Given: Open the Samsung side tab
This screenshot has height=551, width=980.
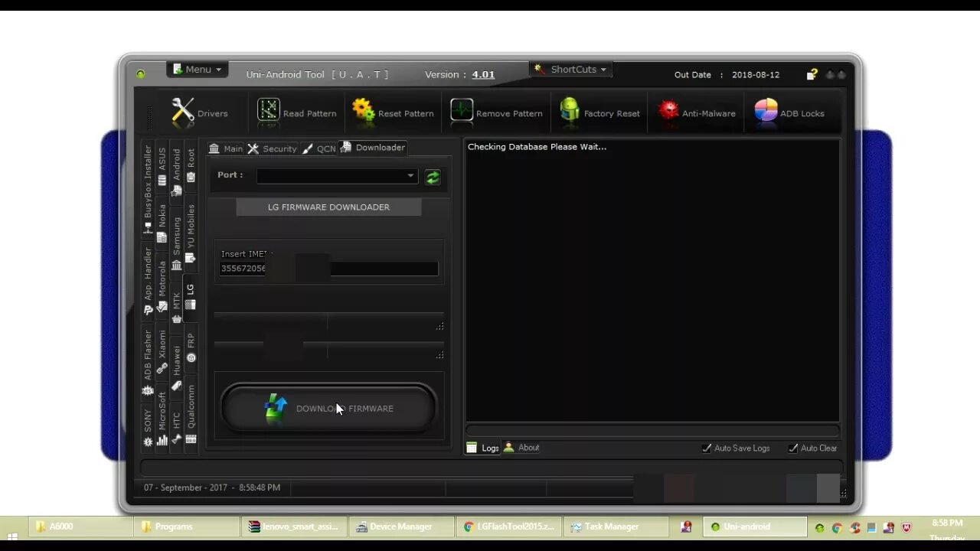Looking at the screenshot, I should tap(177, 243).
